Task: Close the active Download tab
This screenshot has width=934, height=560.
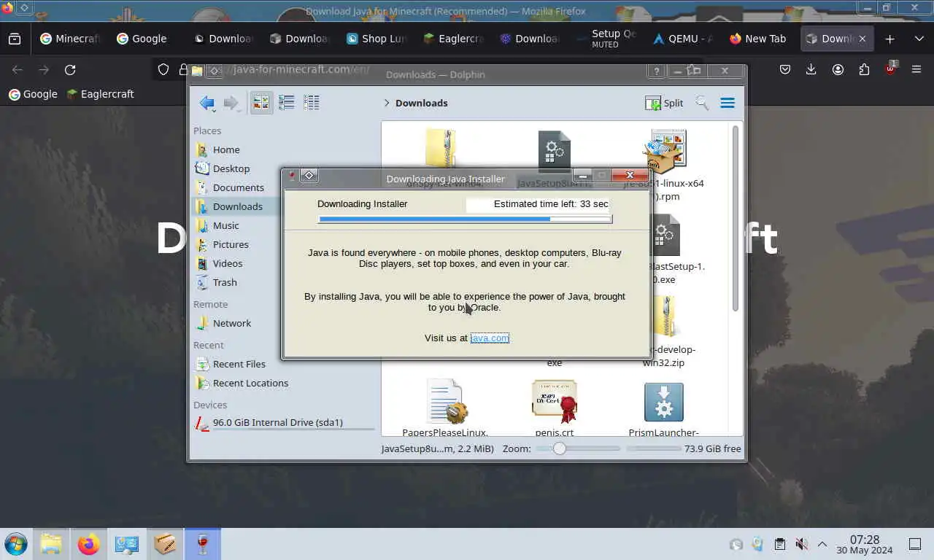Action: click(x=864, y=39)
